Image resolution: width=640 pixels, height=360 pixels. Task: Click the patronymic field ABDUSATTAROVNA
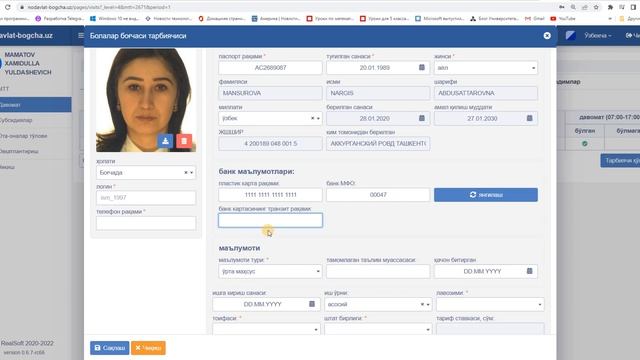[x=486, y=93]
